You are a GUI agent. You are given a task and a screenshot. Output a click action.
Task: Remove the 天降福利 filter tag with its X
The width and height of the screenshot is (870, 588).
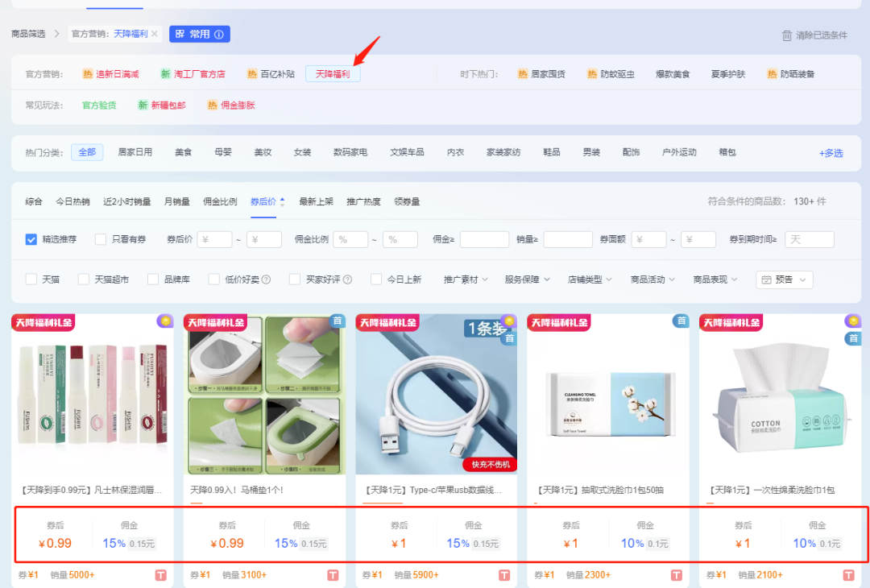tap(155, 34)
